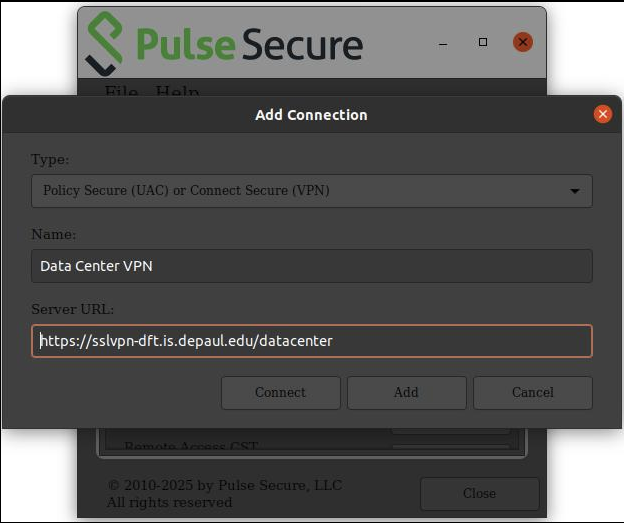Screen dimensions: 624x523
Task: Click the Type dropdown arrow
Action: pos(575,190)
